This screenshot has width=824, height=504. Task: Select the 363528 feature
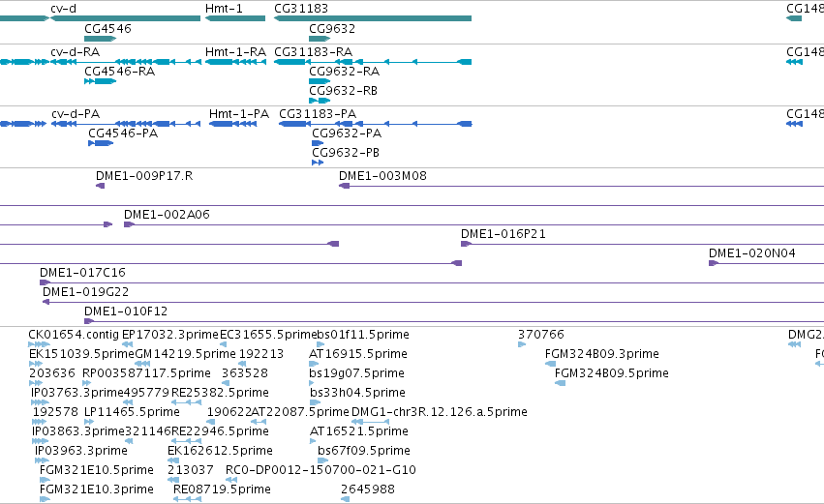click(x=225, y=383)
